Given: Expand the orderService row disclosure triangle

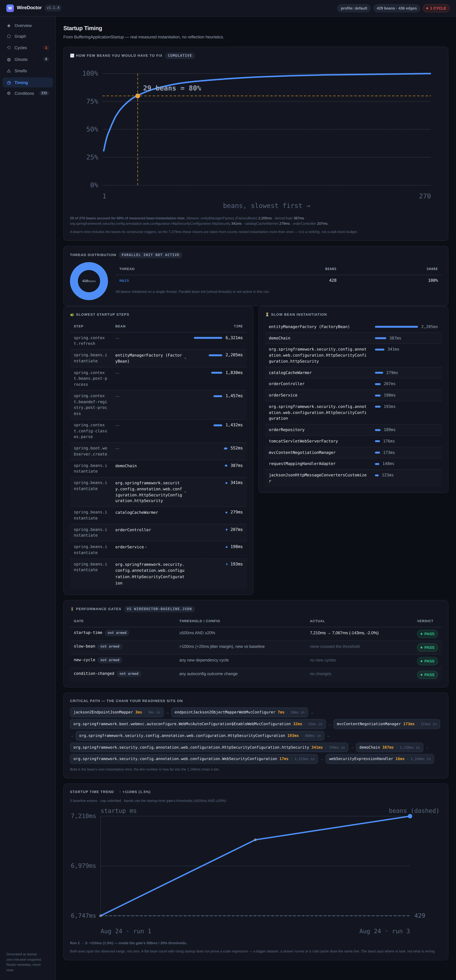Looking at the screenshot, I should [x=146, y=547].
